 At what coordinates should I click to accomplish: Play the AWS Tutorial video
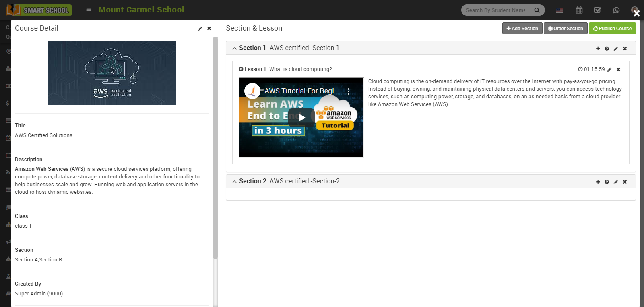[x=301, y=118]
